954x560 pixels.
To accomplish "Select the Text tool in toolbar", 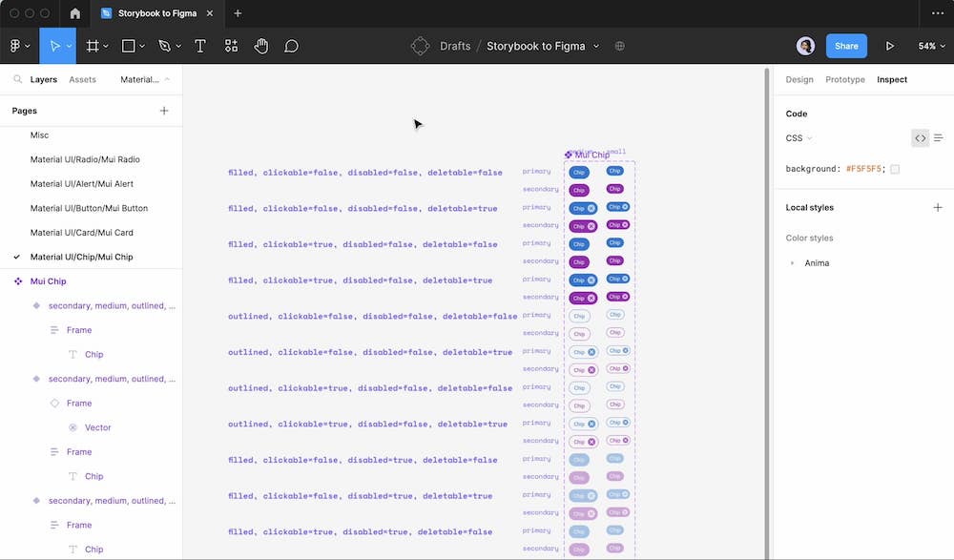I will point(200,46).
